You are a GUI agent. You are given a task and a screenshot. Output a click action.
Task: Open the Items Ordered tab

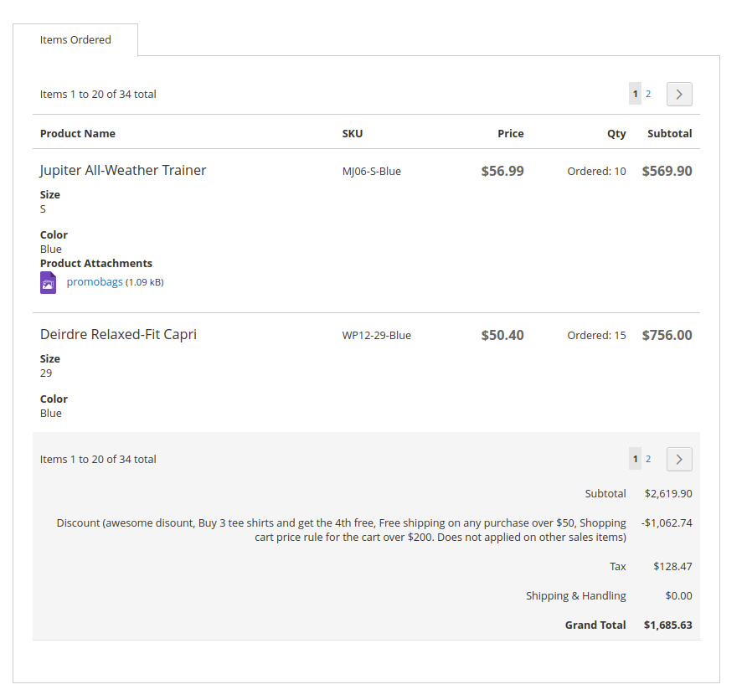click(75, 40)
